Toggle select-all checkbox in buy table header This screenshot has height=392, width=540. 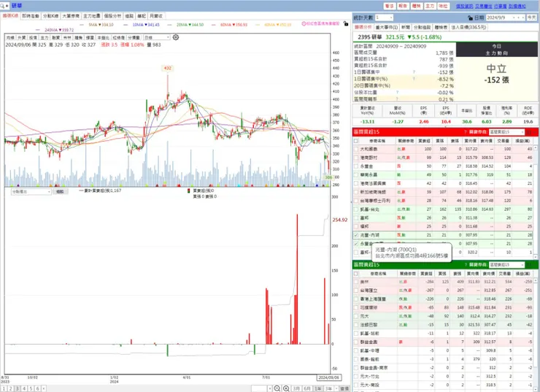(356, 141)
